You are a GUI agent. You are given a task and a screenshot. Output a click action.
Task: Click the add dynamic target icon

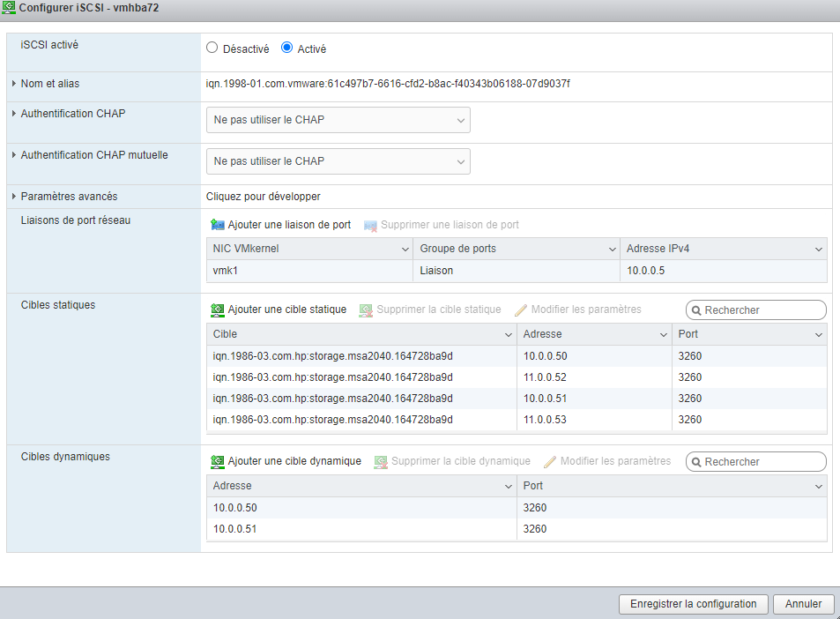coord(218,461)
